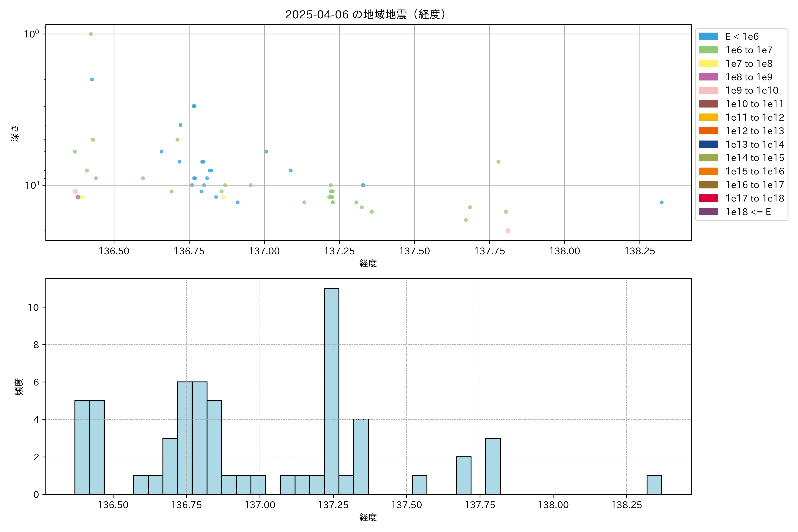Click the magenta 1e8 to 1e9 swatch
798x532 pixels.
coord(708,77)
